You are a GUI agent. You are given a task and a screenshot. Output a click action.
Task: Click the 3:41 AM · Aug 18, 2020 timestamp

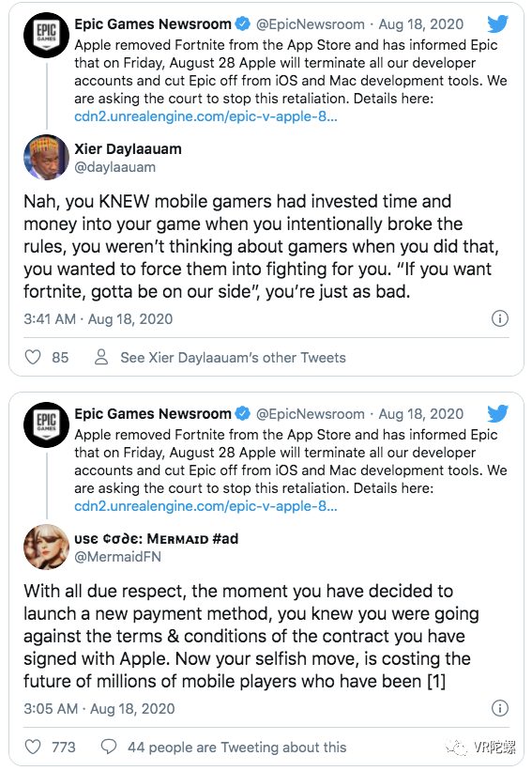(x=99, y=319)
